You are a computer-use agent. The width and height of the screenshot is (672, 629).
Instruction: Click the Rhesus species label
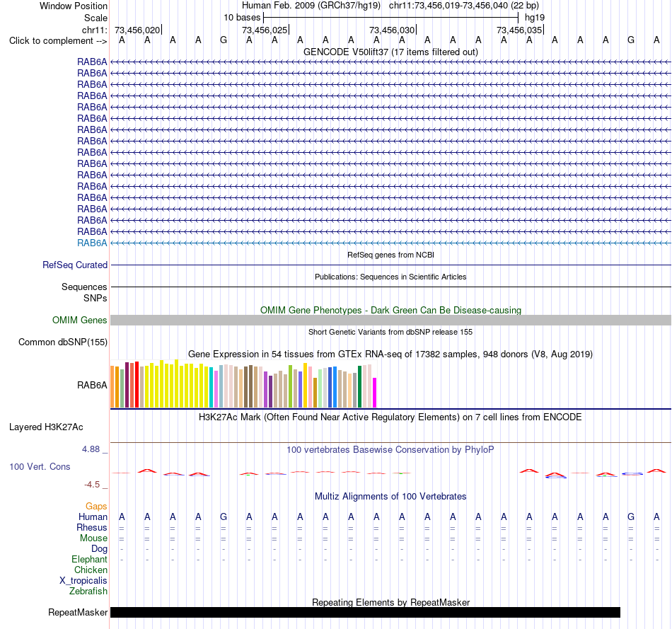pyautogui.click(x=92, y=528)
